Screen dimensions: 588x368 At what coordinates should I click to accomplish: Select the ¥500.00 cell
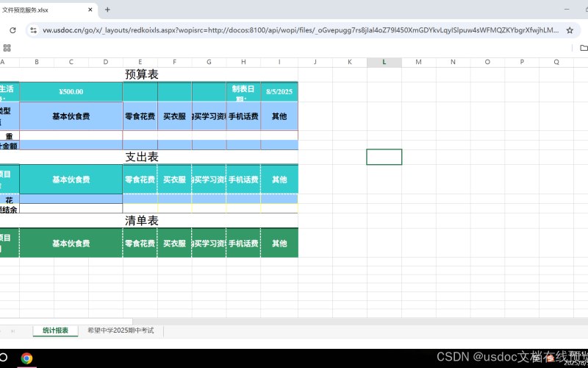[71, 92]
